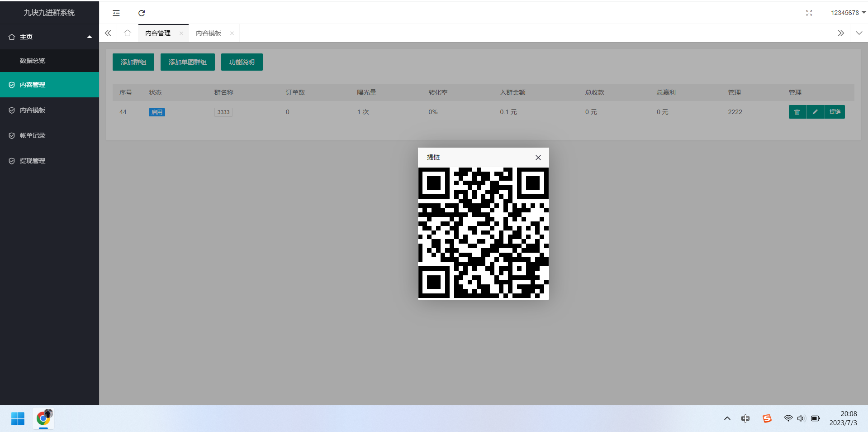Click the 转化率 column header
Screen dimensions: 868x432
click(x=438, y=92)
